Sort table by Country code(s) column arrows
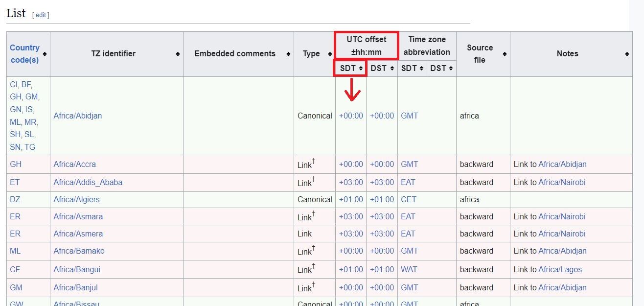 tap(45, 54)
